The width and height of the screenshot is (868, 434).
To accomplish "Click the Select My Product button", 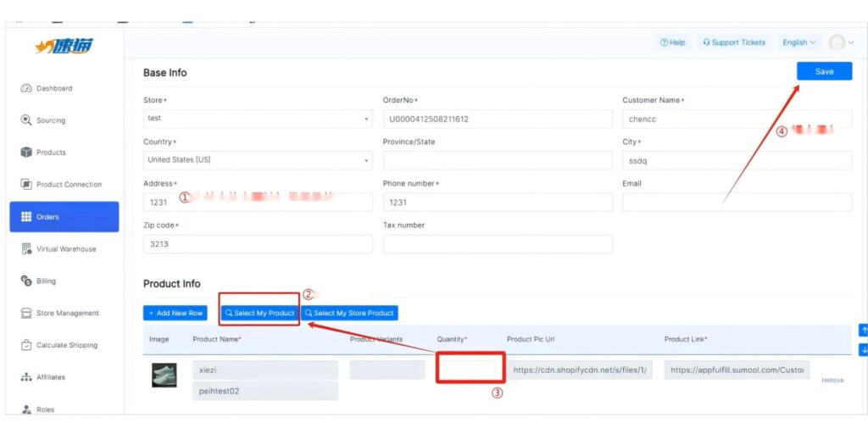I will pyautogui.click(x=259, y=313).
